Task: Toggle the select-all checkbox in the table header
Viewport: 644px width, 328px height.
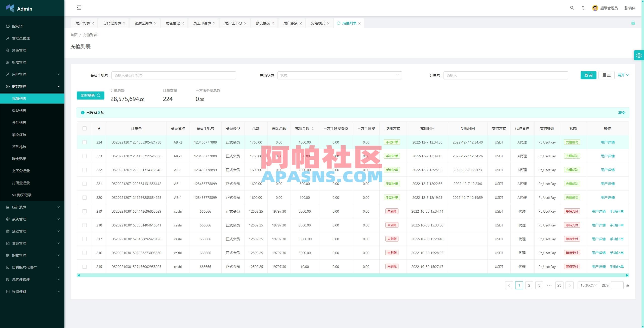Action: [x=85, y=128]
